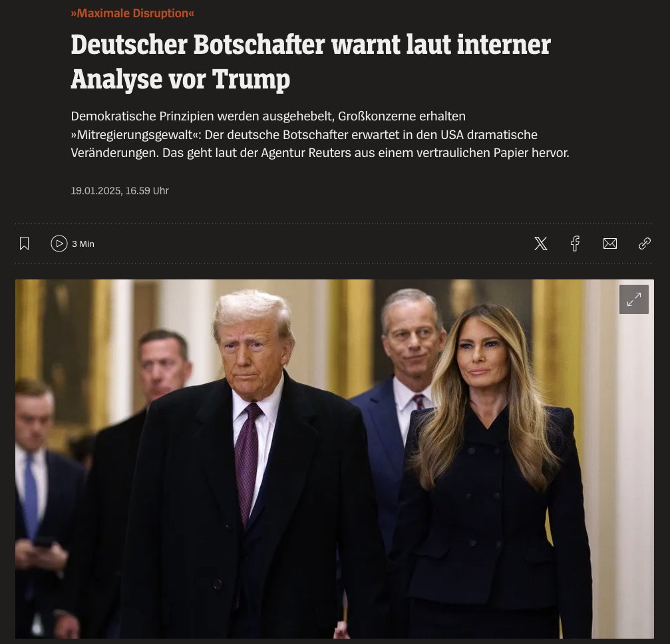This screenshot has width=670, height=644.
Task: Open the »Maximale Disruption« kicker link
Action: click(132, 13)
